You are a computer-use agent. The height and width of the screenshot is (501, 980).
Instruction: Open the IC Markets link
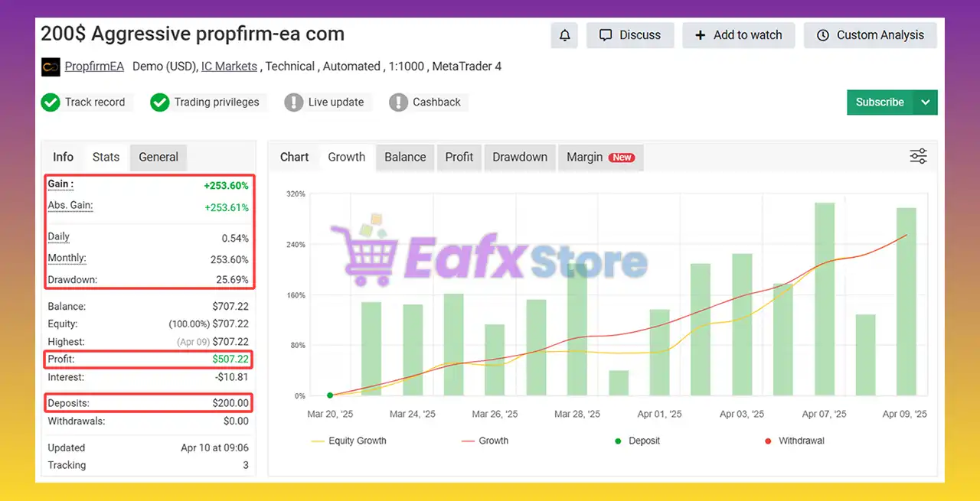coord(229,66)
